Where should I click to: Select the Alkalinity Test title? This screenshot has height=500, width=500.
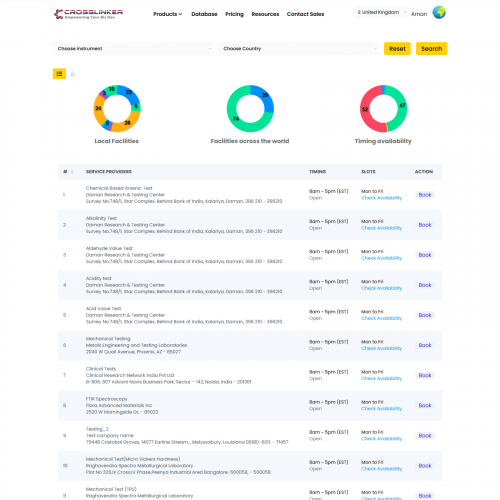click(101, 218)
